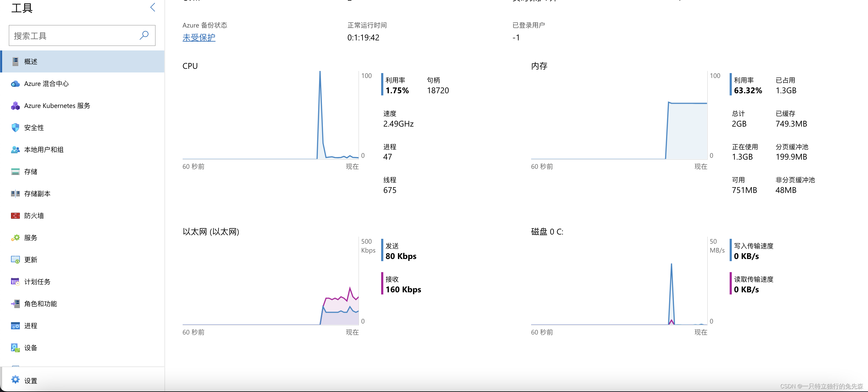
Task: Click 写入传输速度 0 KB/s value
Action: tap(746, 256)
